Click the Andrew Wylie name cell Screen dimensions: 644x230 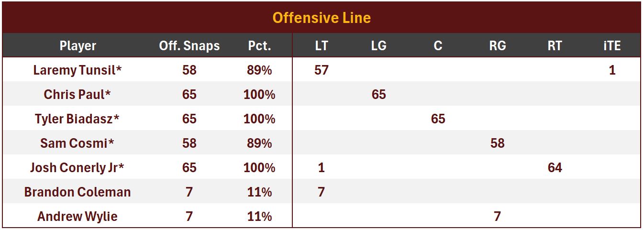pos(78,217)
